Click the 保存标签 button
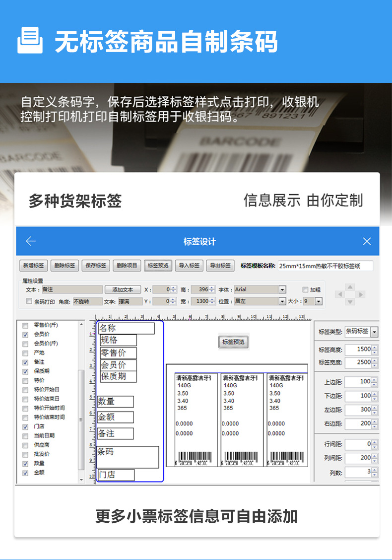The width and height of the screenshot is (392, 560). pos(96,266)
